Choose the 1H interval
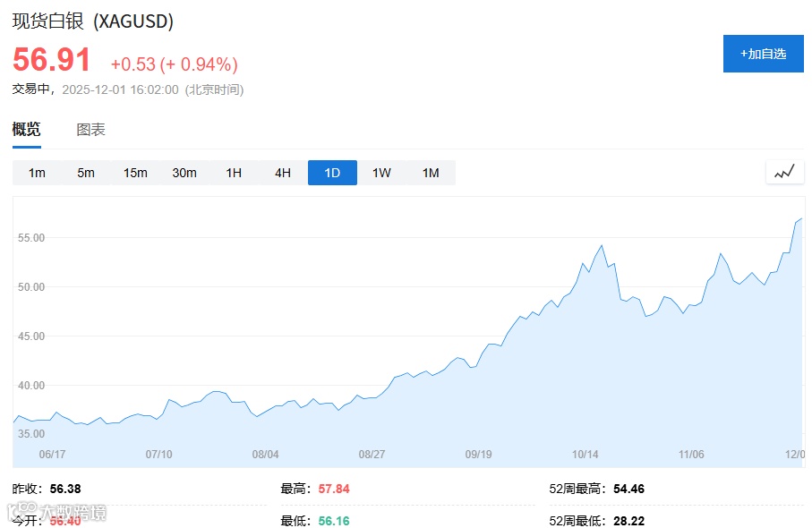The image size is (812, 528). (234, 173)
